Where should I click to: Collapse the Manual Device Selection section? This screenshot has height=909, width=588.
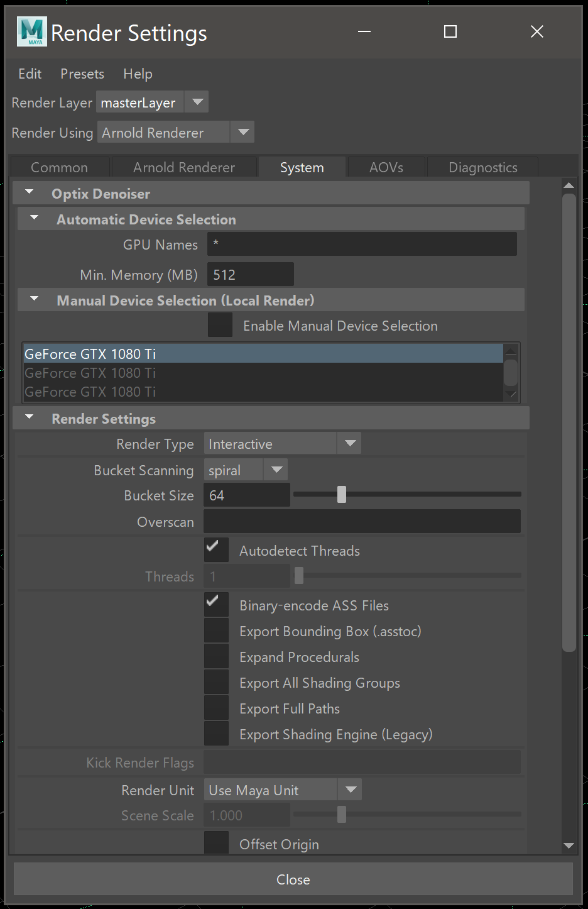point(33,300)
